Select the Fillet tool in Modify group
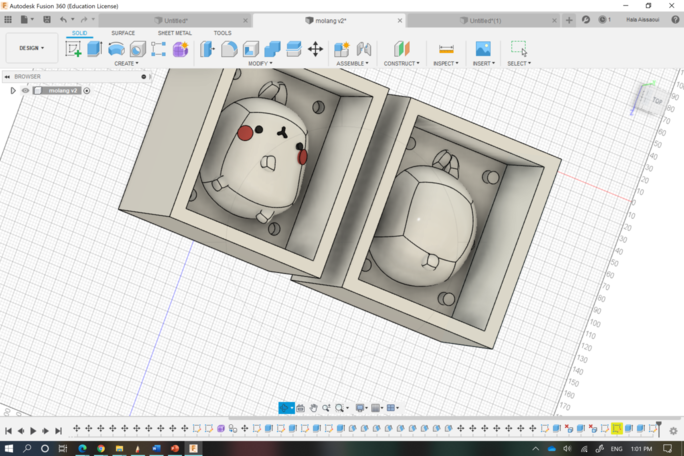This screenshot has height=456, width=684. pyautogui.click(x=229, y=49)
